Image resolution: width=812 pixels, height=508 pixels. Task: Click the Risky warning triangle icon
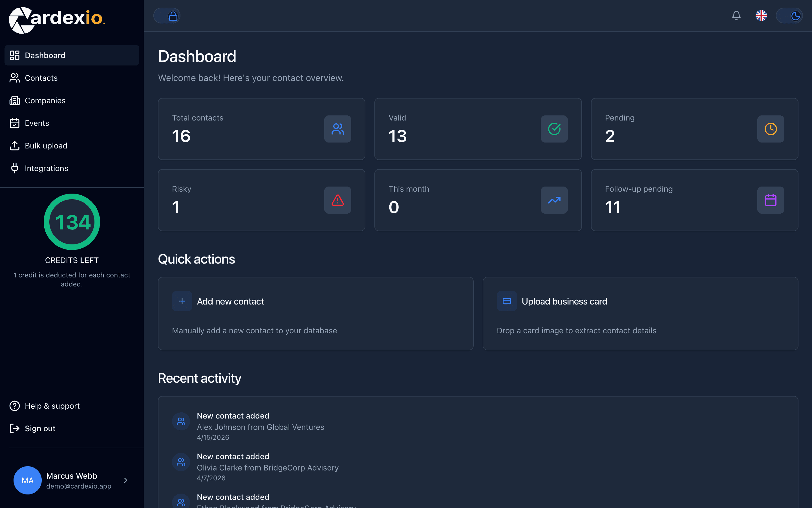click(x=337, y=200)
